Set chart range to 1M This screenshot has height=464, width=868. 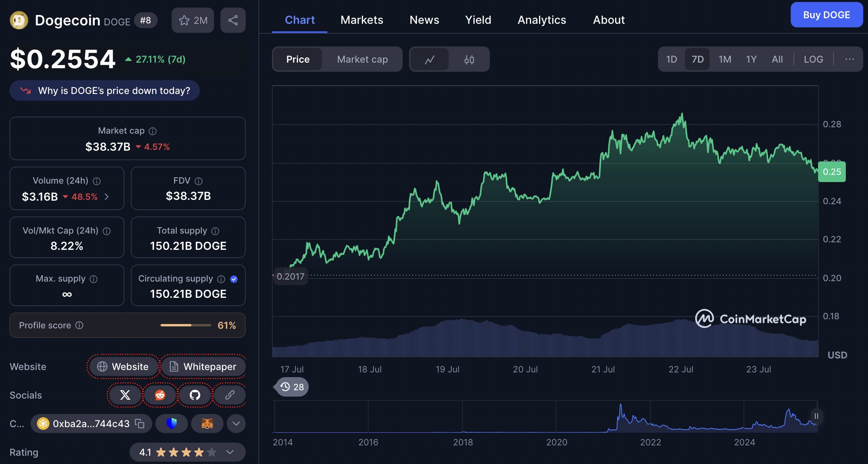coord(725,59)
